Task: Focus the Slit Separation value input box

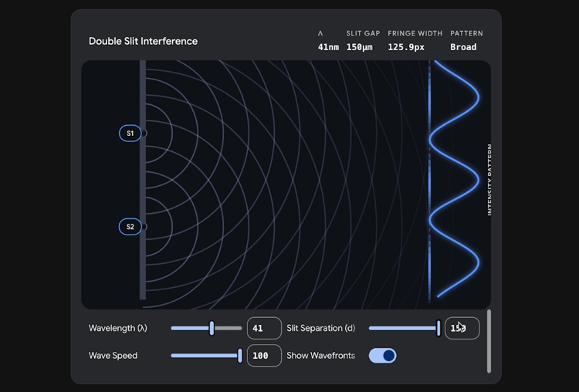Action: 462,328
